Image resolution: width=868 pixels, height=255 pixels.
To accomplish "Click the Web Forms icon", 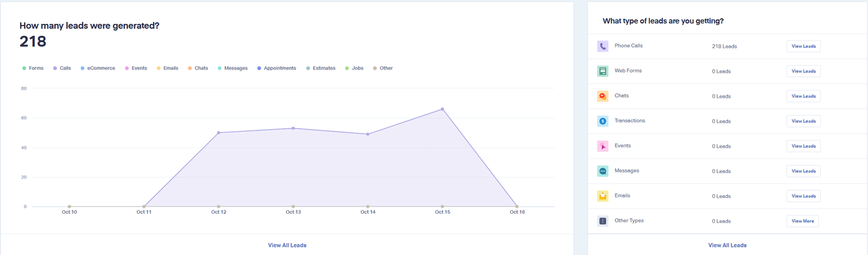I will coord(603,71).
